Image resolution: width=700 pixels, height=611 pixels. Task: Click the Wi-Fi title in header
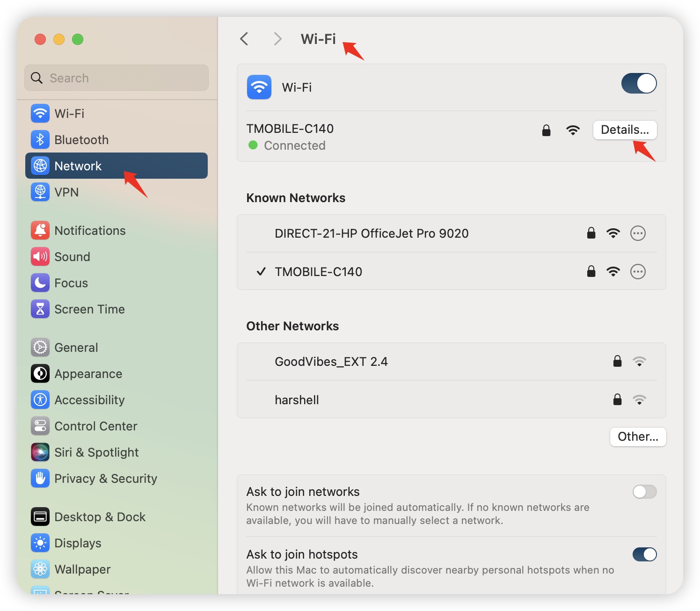click(x=318, y=38)
